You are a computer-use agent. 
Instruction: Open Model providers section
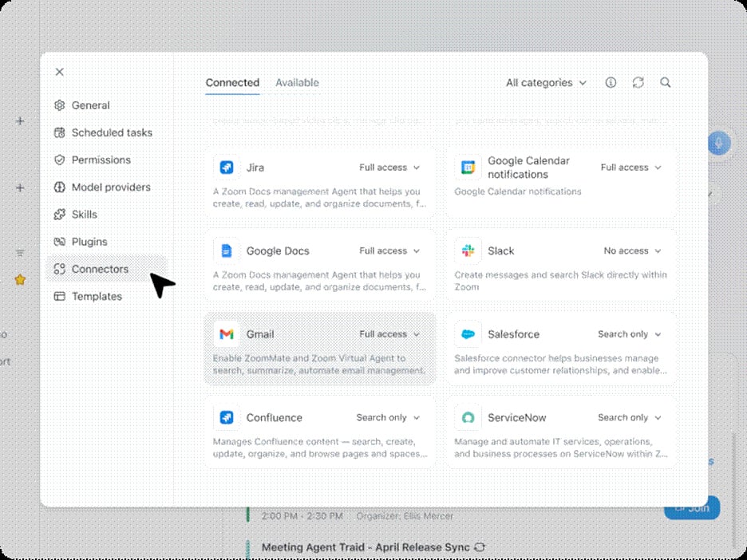click(x=106, y=187)
